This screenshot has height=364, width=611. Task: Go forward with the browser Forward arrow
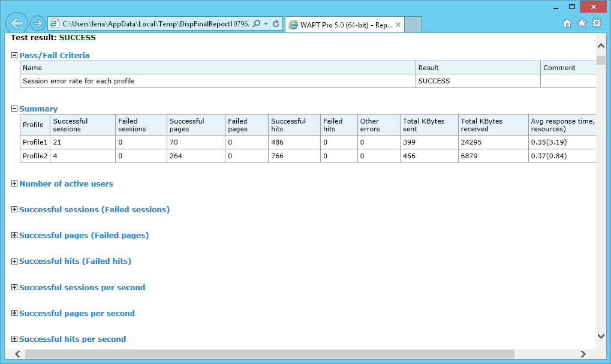[x=37, y=24]
